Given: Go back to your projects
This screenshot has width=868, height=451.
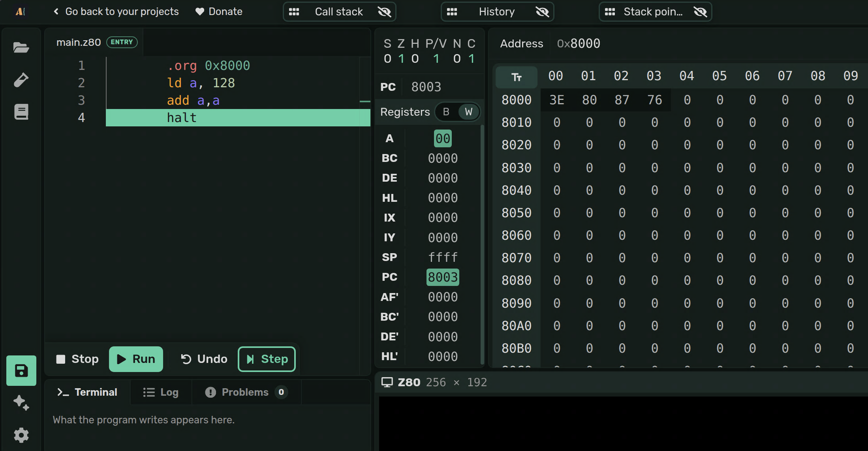Looking at the screenshot, I should click(x=116, y=11).
